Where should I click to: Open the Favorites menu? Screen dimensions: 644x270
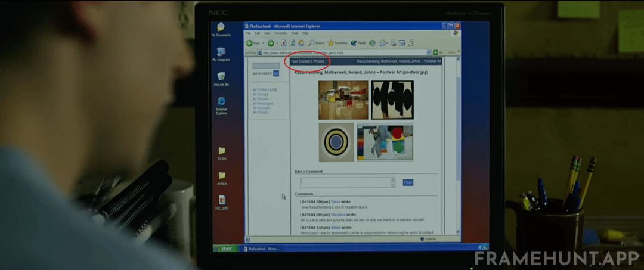280,33
